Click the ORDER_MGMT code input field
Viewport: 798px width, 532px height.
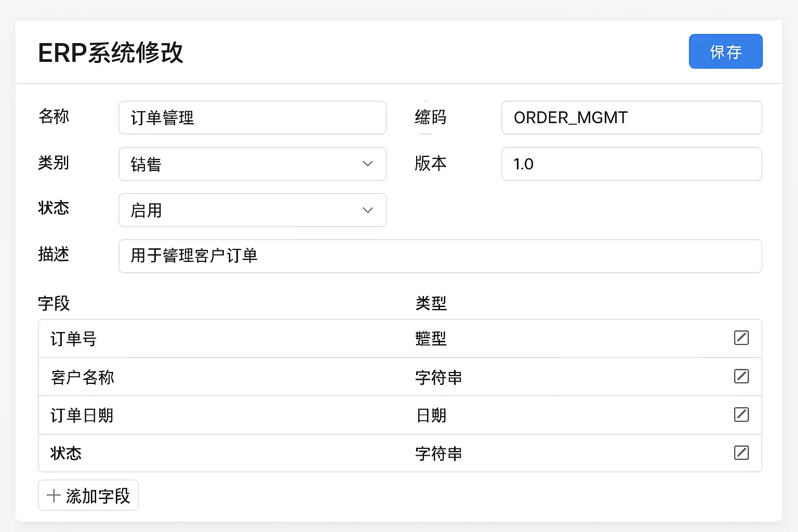tap(631, 118)
